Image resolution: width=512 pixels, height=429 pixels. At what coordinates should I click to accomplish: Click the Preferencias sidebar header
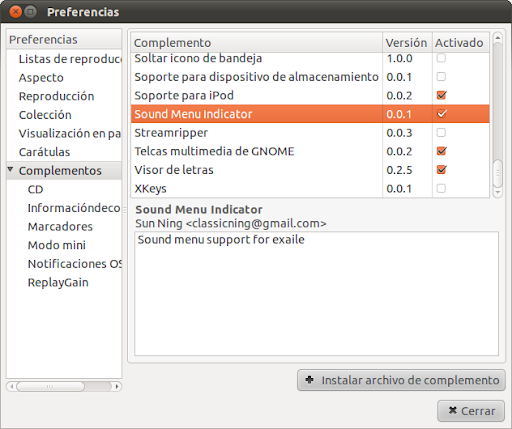click(64, 39)
